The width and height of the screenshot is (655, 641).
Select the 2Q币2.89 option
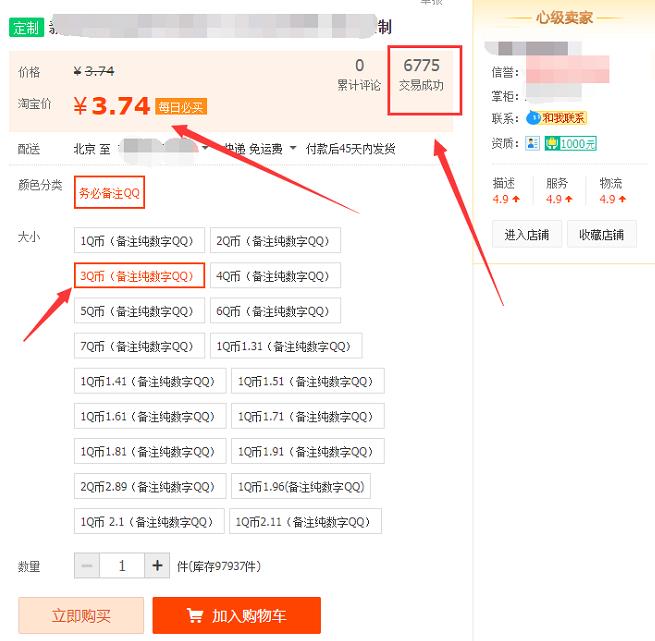point(150,486)
